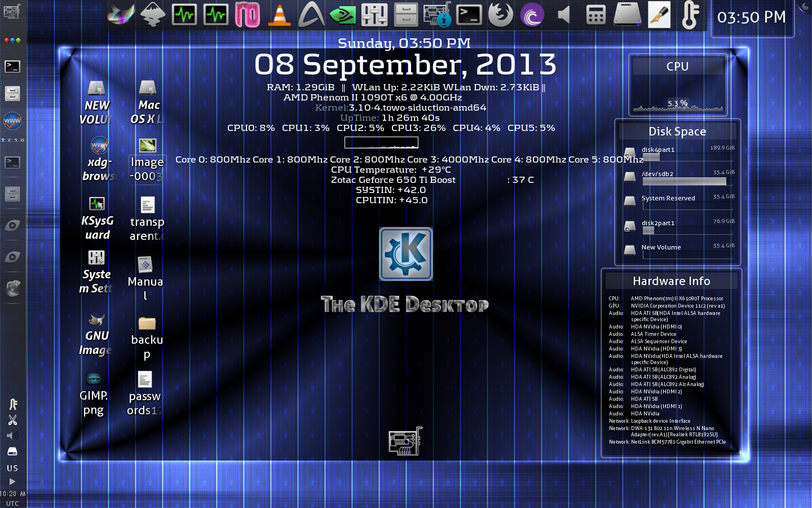
Task: Click the CPU widget usage graph
Action: click(678, 94)
